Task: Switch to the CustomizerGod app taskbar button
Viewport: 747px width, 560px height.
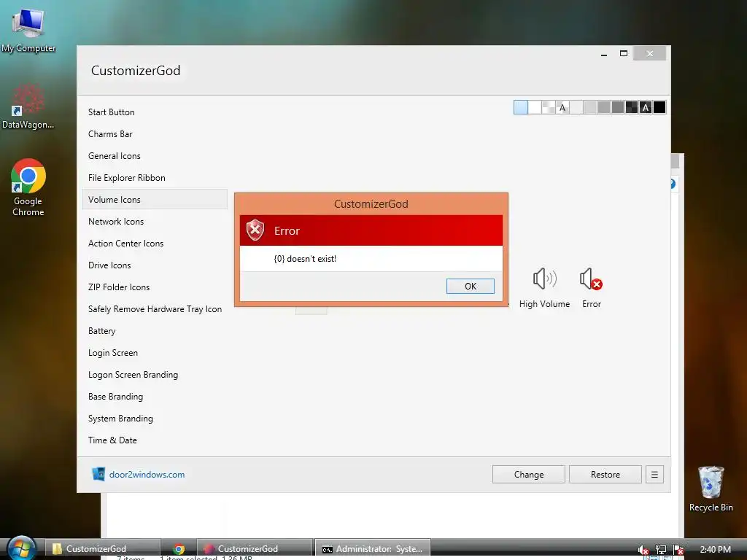Action: pyautogui.click(x=255, y=548)
